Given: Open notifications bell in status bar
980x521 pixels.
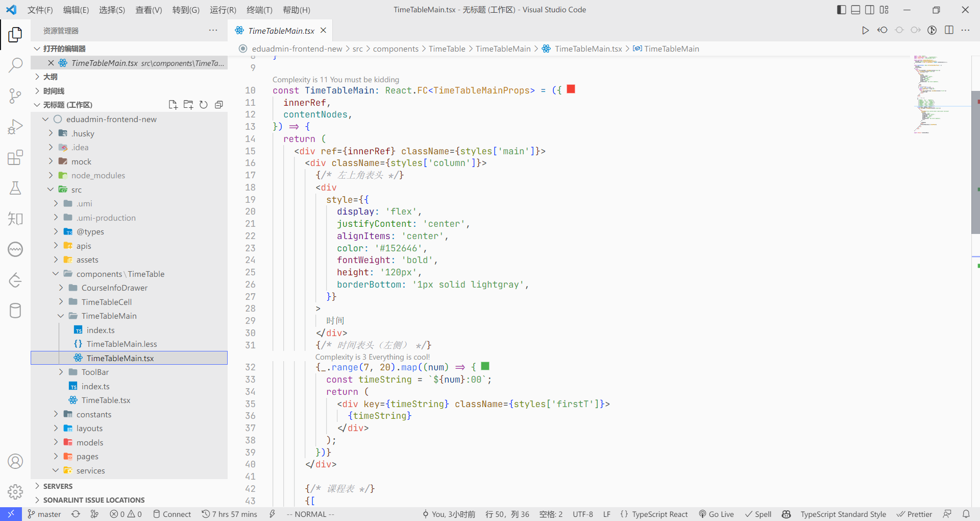Looking at the screenshot, I should coord(966,514).
